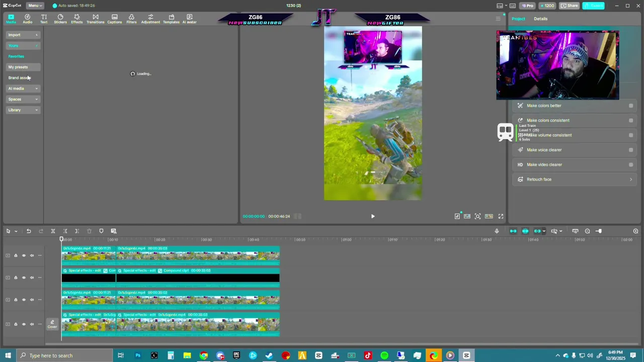Click the Split clip tool

pyautogui.click(x=53, y=231)
